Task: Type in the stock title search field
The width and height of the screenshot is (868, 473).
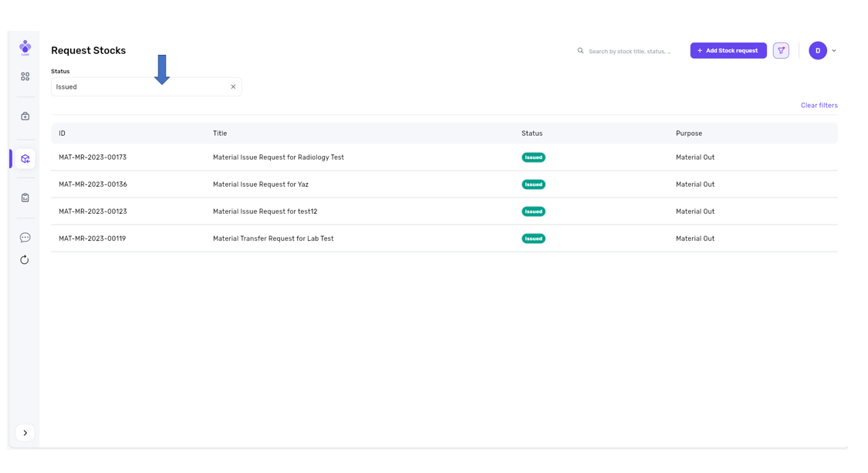Action: tap(630, 52)
